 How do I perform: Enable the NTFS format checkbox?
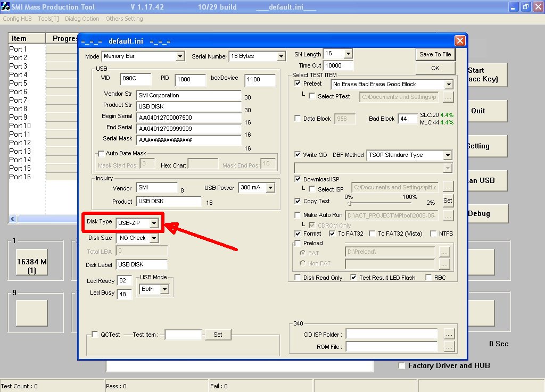click(x=433, y=233)
